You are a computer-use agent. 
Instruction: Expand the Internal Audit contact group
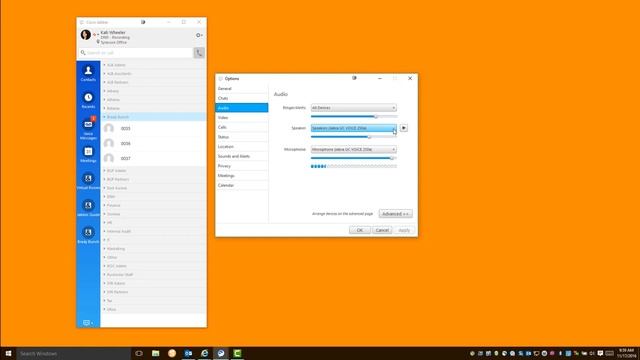[x=153, y=231]
